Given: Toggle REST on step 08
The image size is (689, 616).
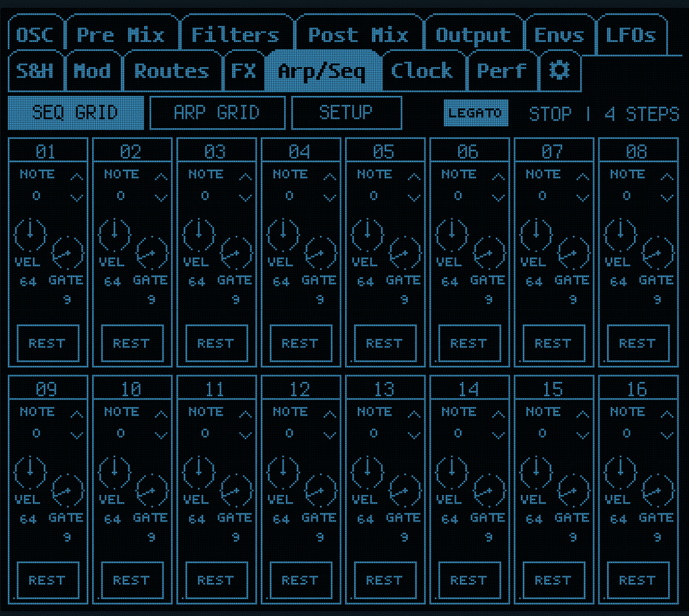Looking at the screenshot, I should coord(638,343).
